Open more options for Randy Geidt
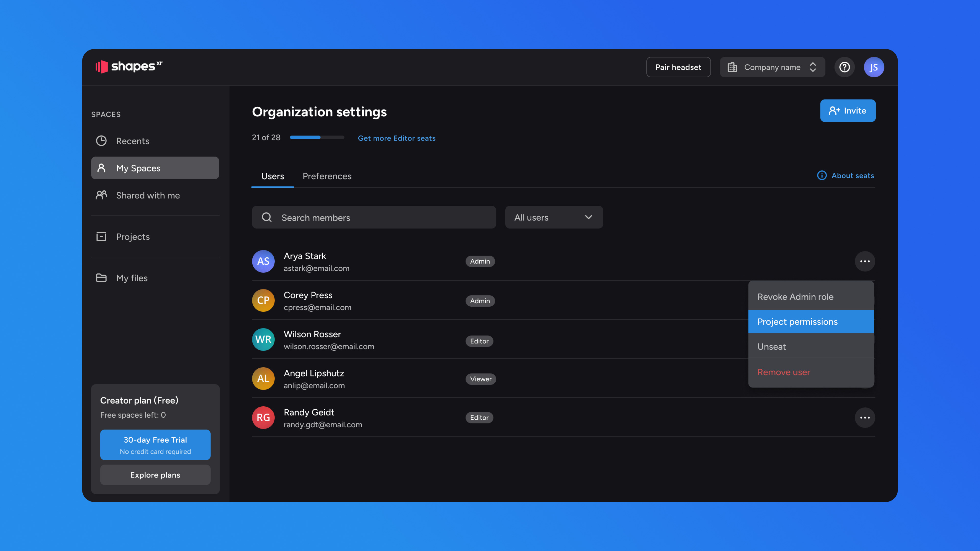Viewport: 980px width, 551px height. click(865, 418)
